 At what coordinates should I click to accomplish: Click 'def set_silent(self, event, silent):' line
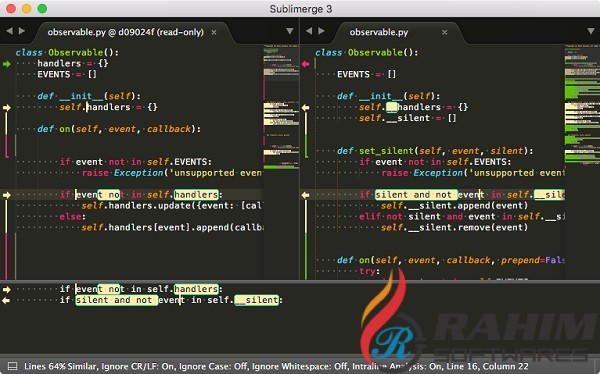435,151
